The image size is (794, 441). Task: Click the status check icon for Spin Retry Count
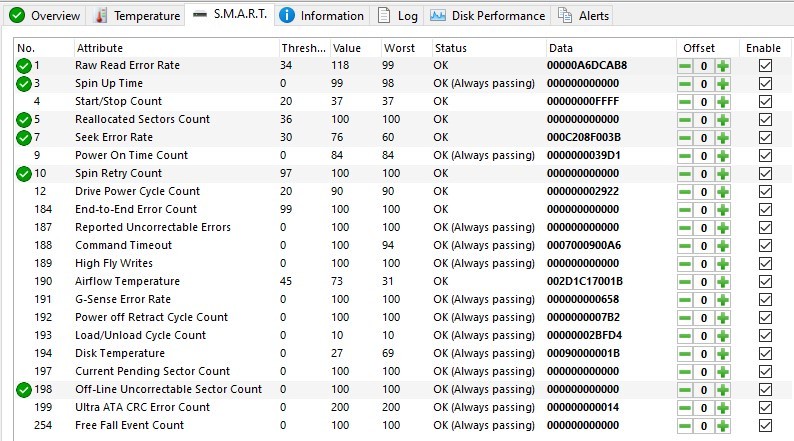pyautogui.click(x=24, y=174)
